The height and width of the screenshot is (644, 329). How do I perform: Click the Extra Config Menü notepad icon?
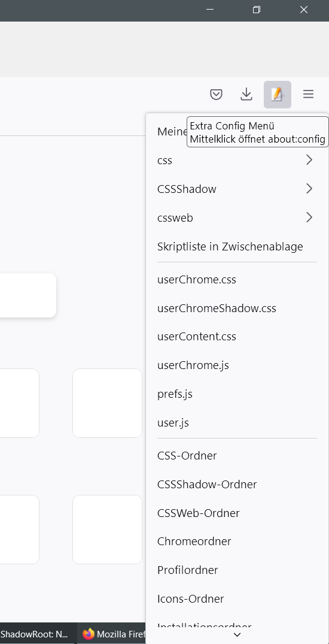pyautogui.click(x=278, y=95)
